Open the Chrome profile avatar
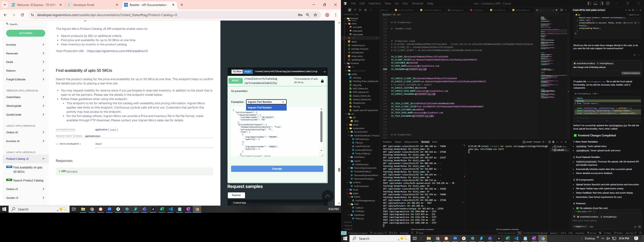 (x=327, y=15)
